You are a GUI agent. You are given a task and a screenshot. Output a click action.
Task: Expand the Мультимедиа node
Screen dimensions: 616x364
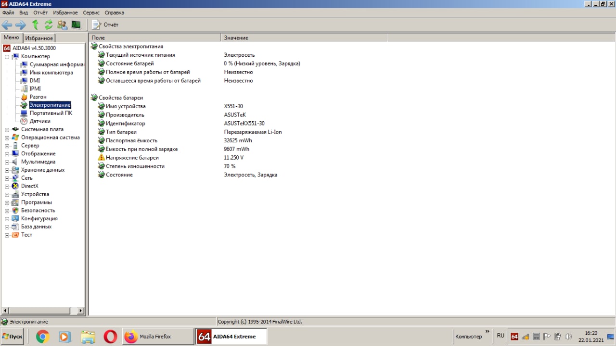coord(7,162)
